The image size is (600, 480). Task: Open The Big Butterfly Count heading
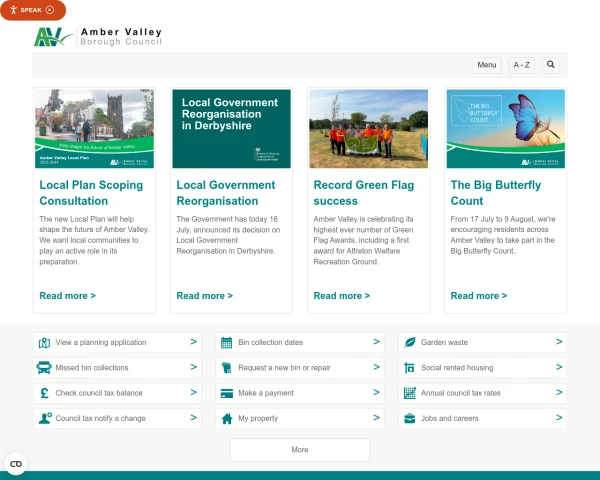(496, 193)
